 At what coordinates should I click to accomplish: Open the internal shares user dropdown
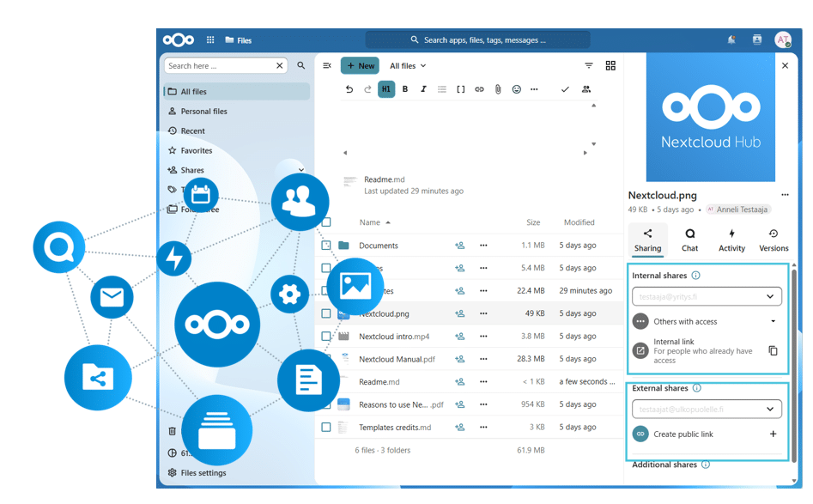(x=770, y=296)
